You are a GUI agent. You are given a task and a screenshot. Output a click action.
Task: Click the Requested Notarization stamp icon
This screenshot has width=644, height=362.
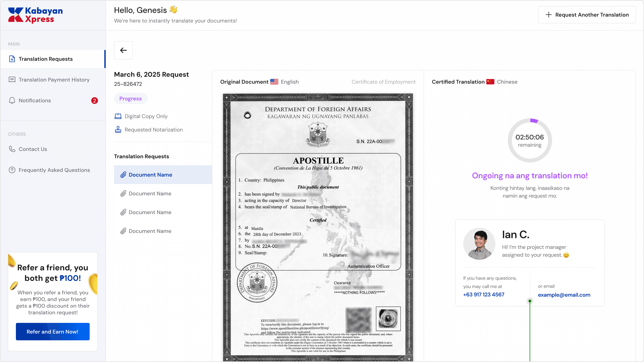(x=118, y=129)
